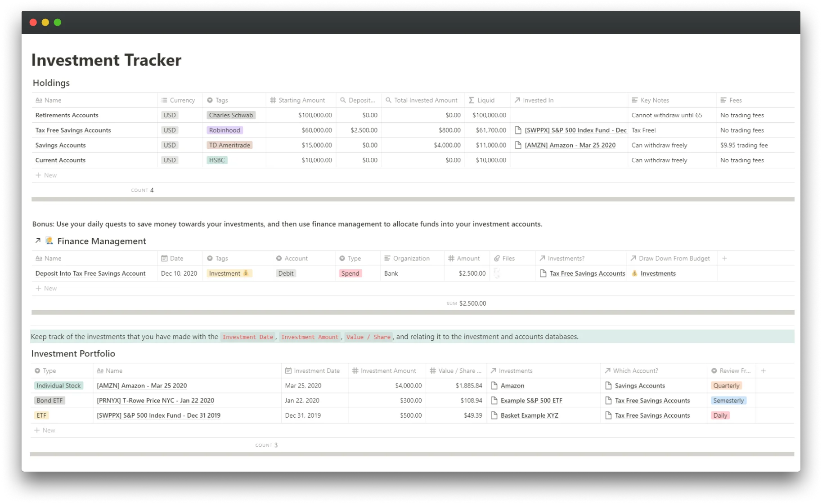The height and width of the screenshot is (504, 822).
Task: Open page icon beside Amazon in Investments column
Action: 494,385
